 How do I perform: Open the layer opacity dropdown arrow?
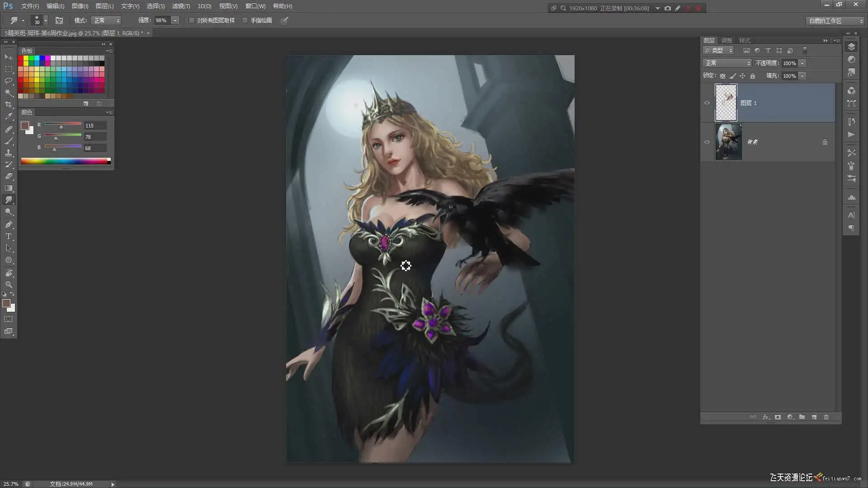[x=802, y=63]
